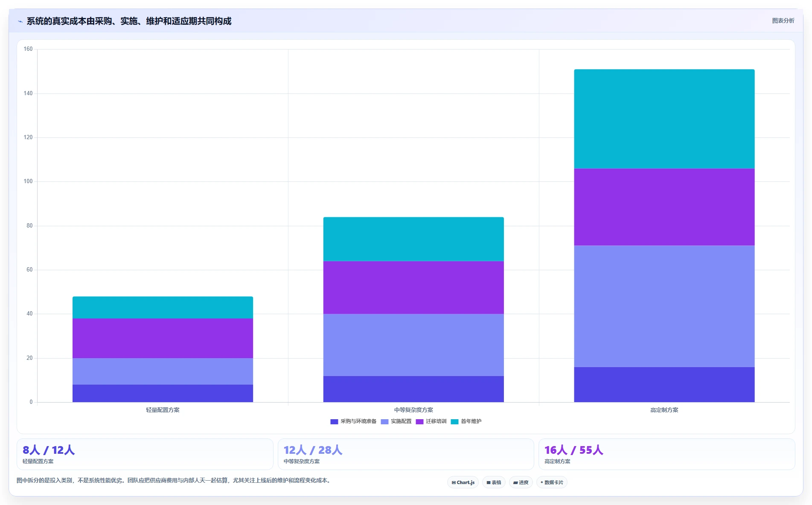Click the y-axis value 120

[x=28, y=137]
